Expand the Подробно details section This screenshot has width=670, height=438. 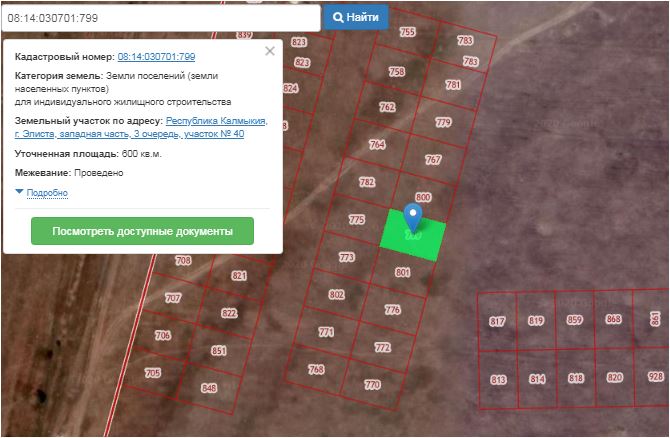[x=46, y=192]
